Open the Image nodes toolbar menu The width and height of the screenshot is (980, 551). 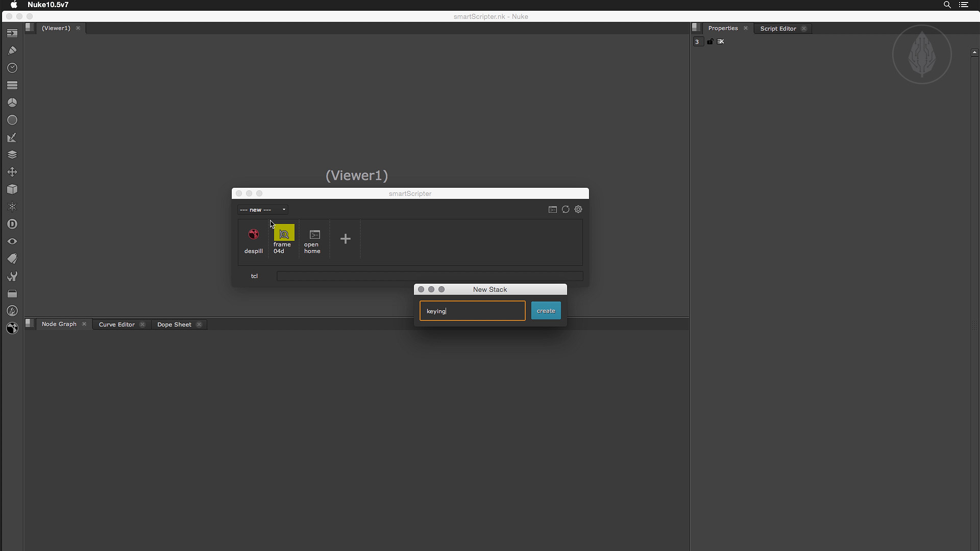tap(12, 33)
